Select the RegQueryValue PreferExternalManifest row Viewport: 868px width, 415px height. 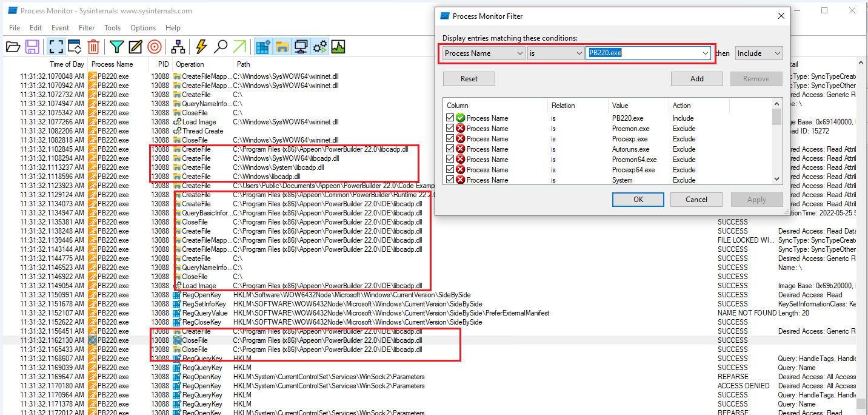429,313
